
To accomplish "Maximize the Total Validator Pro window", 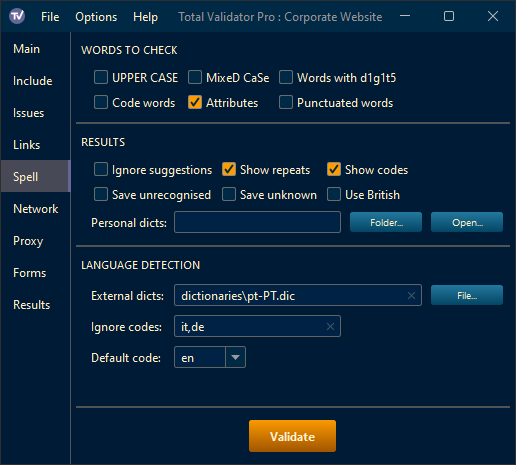I will 449,16.
